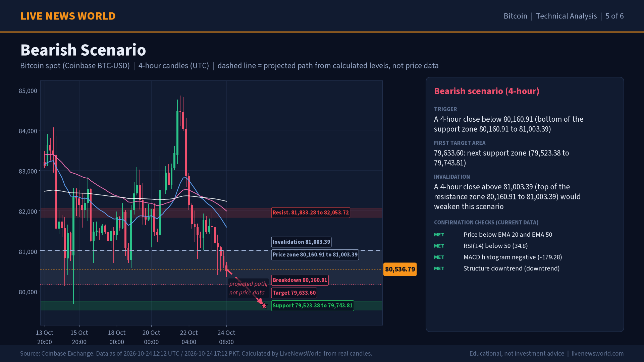Click the '15 Oct 20:00' x-axis label
The image size is (644, 362).
[x=79, y=337]
